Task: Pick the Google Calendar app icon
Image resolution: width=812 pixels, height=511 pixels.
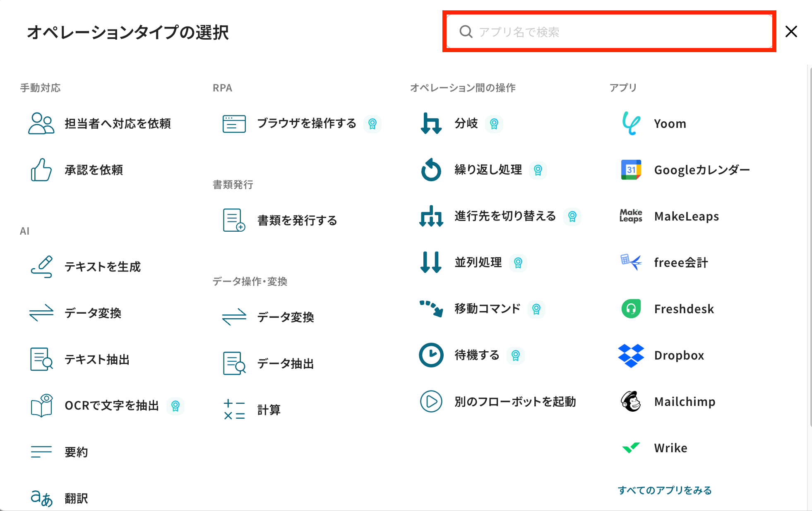Action: [631, 170]
